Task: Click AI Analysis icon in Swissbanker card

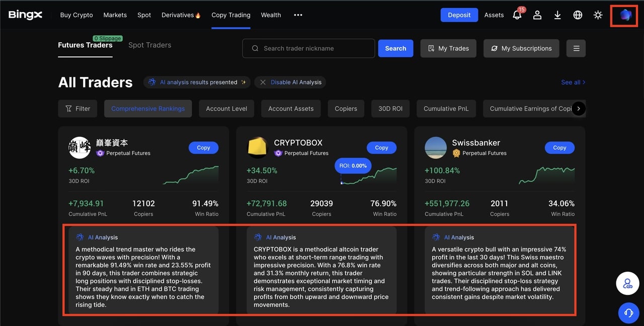Action: coord(436,237)
